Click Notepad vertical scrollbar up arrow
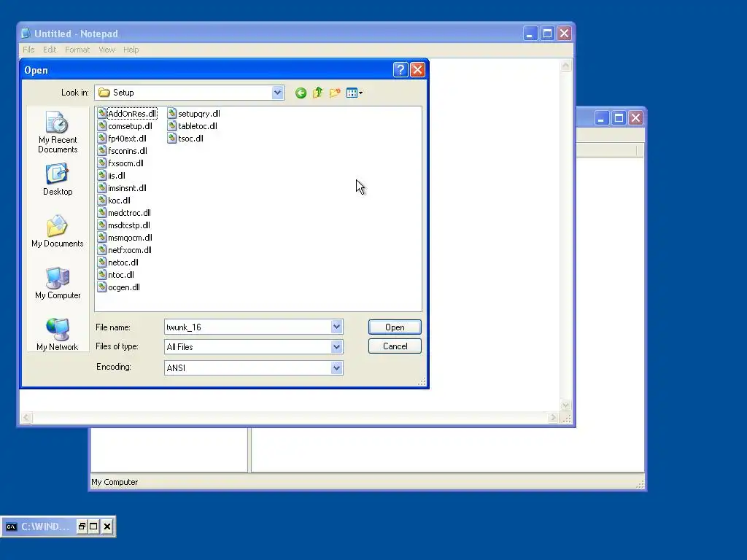The height and width of the screenshot is (560, 747). 565,65
